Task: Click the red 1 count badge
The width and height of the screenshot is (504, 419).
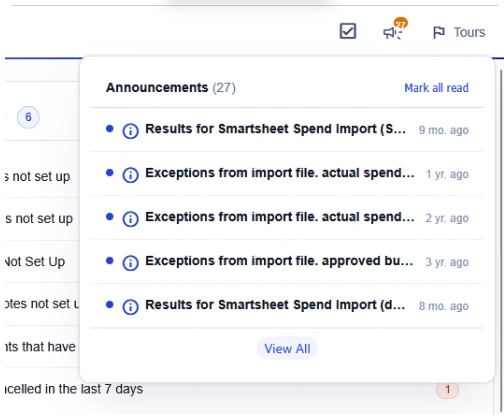Action: [x=447, y=389]
